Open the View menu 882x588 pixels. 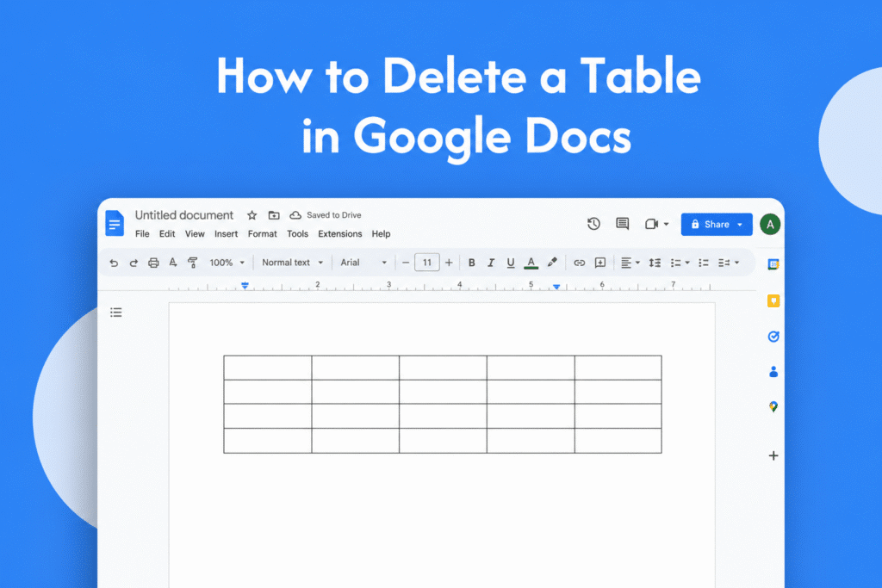tap(195, 234)
